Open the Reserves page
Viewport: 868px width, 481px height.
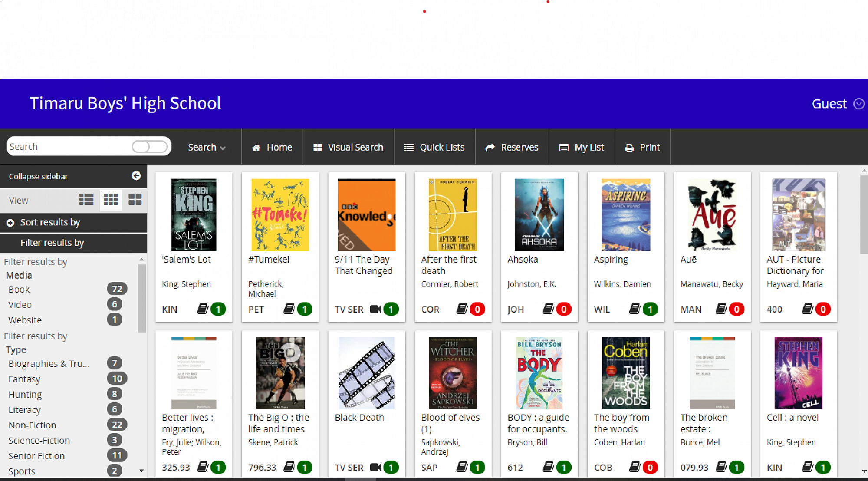pos(512,148)
